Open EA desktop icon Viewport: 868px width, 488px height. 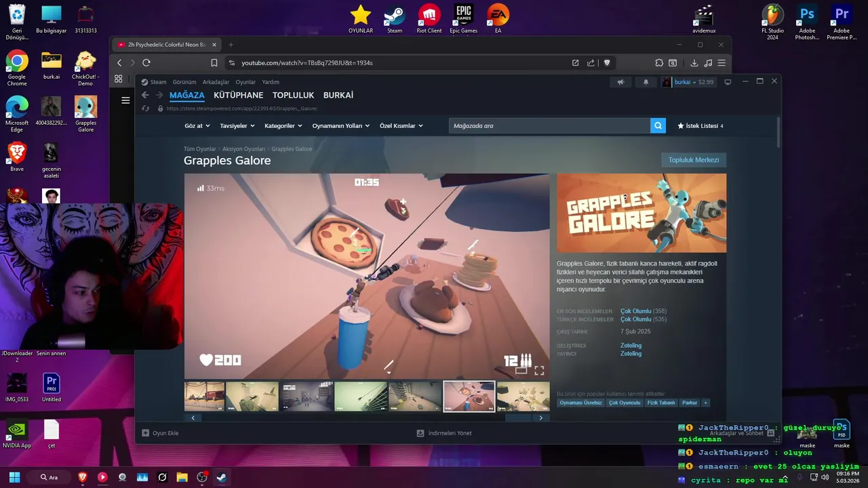(x=498, y=19)
